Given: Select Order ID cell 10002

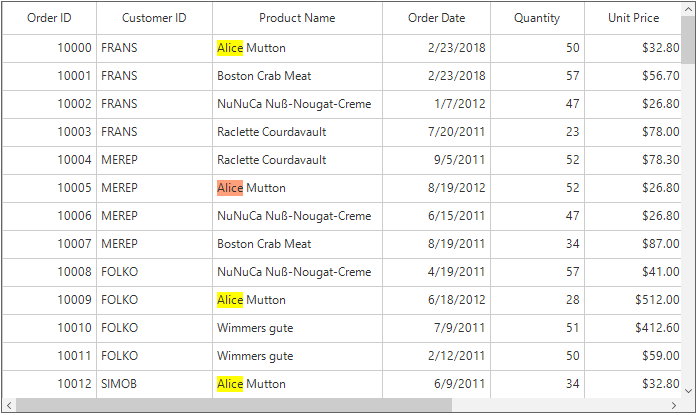Looking at the screenshot, I should [x=49, y=104].
